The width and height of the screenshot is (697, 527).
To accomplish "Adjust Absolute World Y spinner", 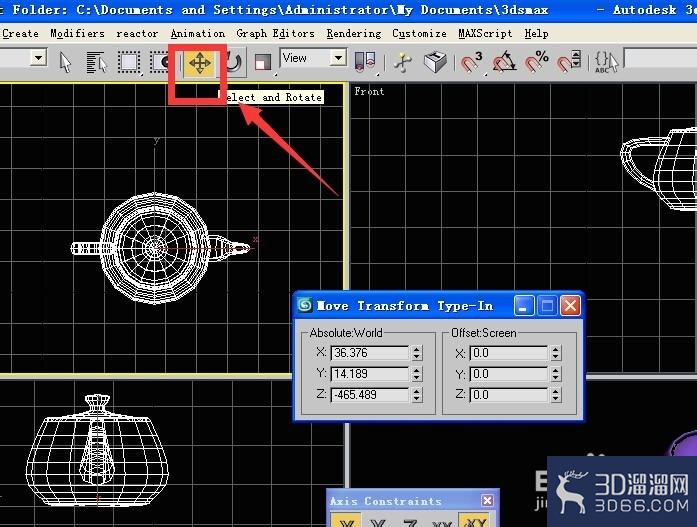I will coord(416,374).
